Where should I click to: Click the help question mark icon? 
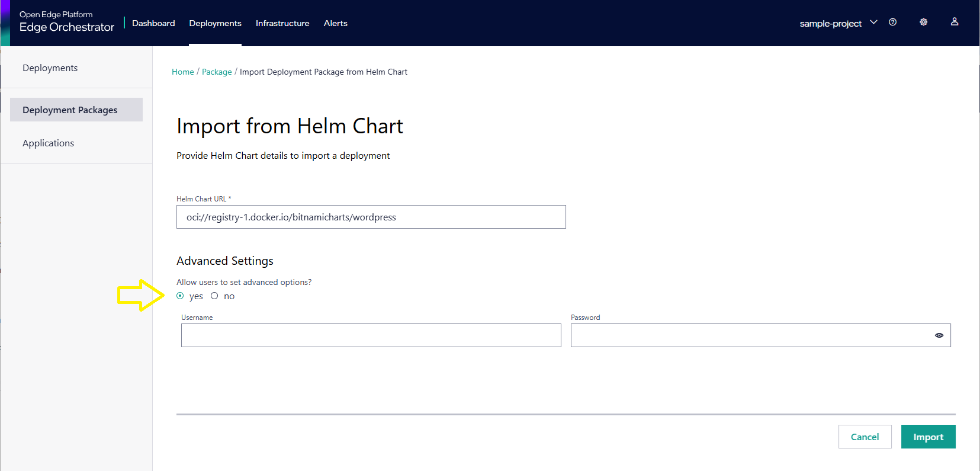[892, 23]
